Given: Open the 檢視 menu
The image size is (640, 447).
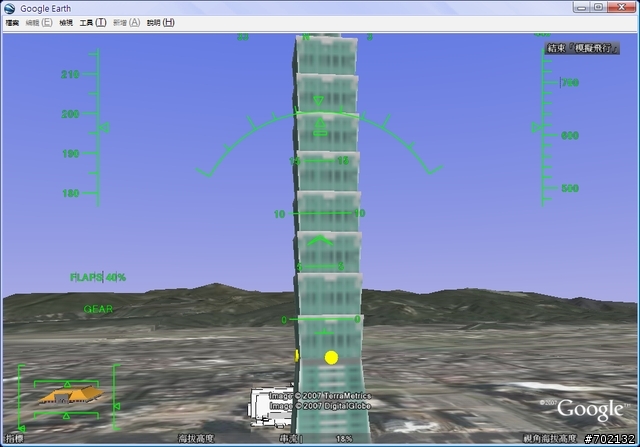Looking at the screenshot, I should pyautogui.click(x=66, y=23).
